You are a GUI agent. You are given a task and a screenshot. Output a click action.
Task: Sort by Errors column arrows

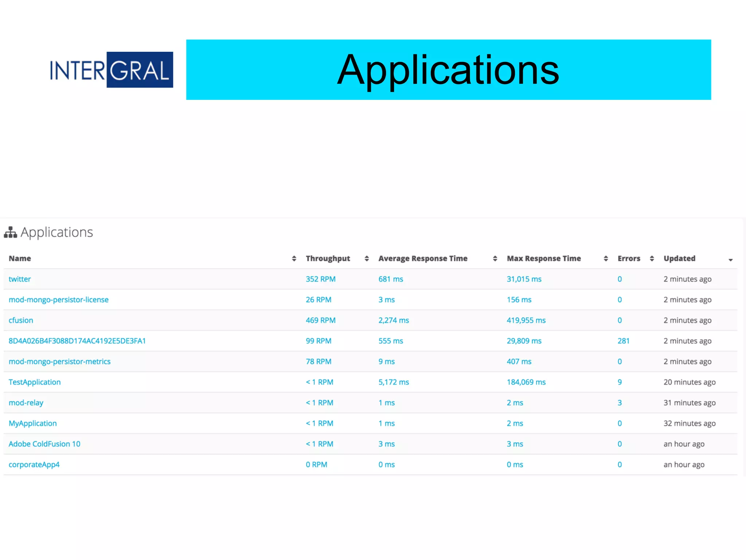coord(652,258)
